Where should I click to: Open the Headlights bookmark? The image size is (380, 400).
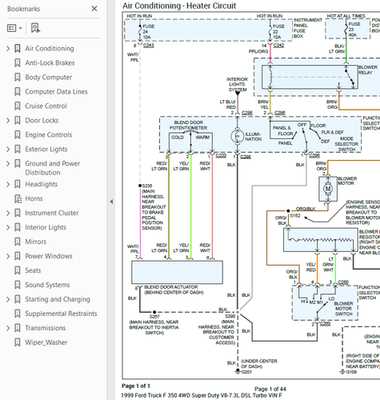click(41, 184)
